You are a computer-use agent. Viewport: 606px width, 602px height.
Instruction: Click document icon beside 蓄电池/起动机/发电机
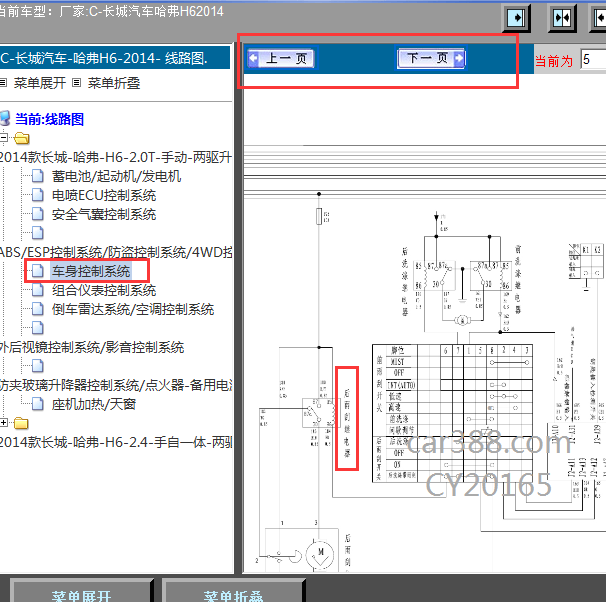pyautogui.click(x=37, y=175)
